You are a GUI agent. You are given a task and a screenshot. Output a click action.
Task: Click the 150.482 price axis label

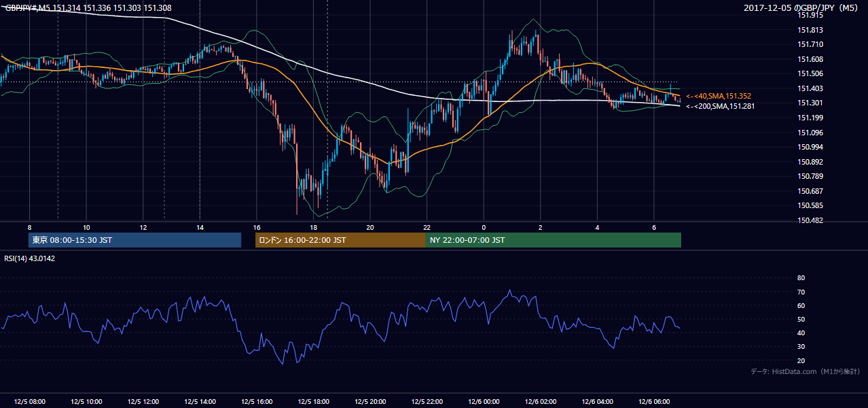click(811, 220)
